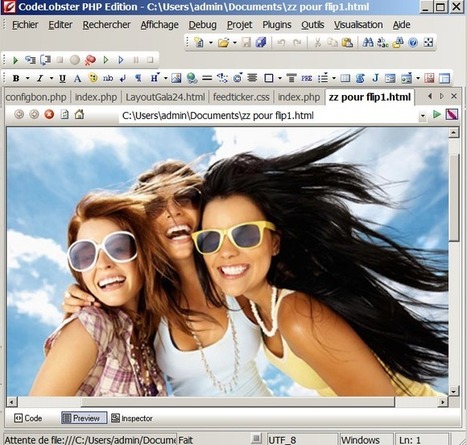
Task: Switch to Code view
Action: [x=28, y=418]
